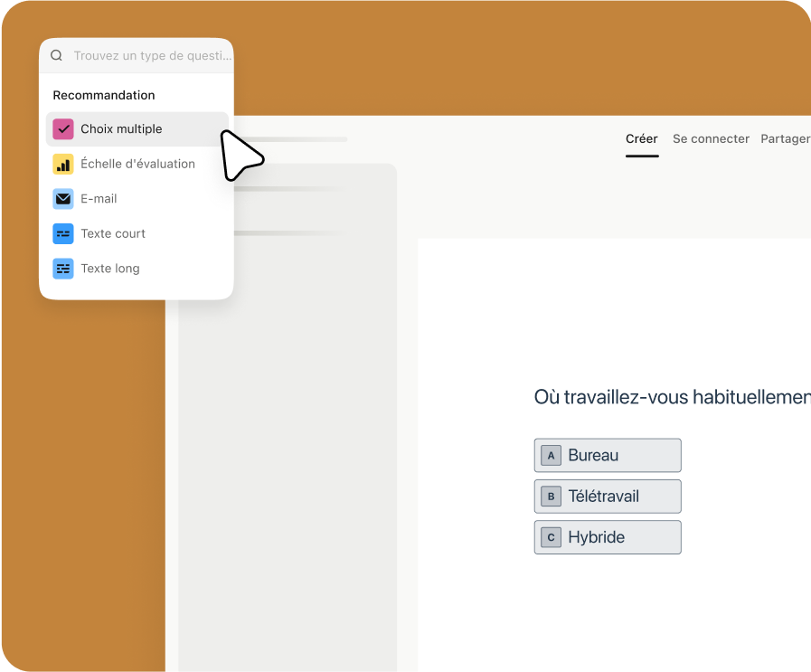Switch to the Créer tab
The height and width of the screenshot is (672, 811).
642,139
